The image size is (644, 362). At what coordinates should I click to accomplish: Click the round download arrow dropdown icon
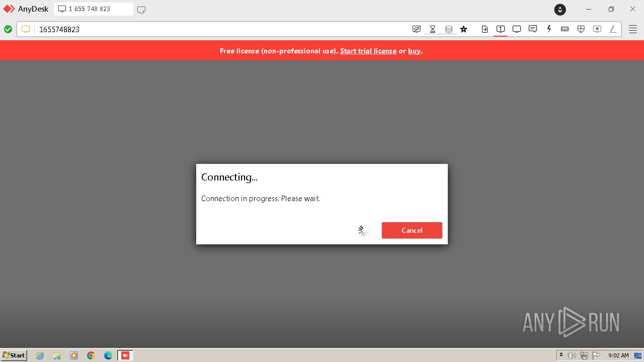(x=560, y=9)
